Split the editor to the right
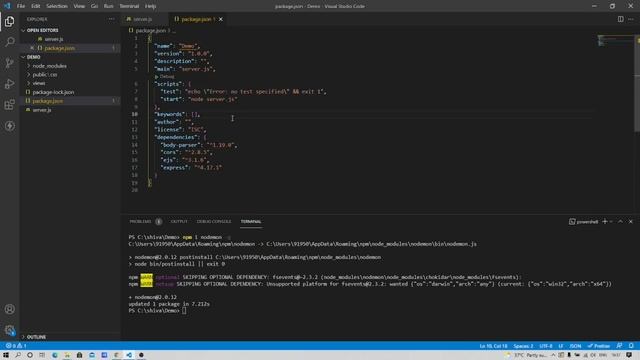This screenshot has width=640, height=360. point(620,19)
